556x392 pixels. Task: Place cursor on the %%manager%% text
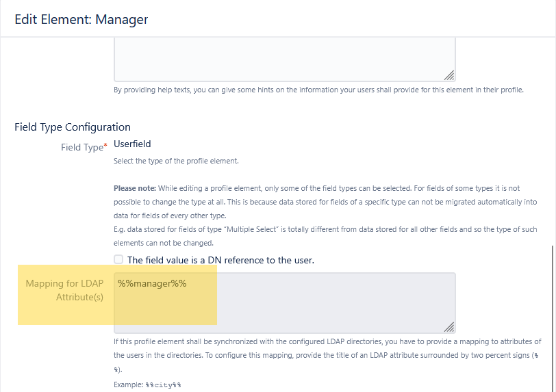[152, 283]
